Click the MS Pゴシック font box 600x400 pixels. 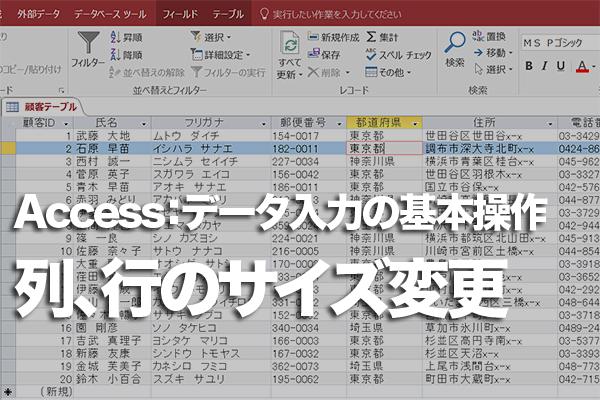560,42
